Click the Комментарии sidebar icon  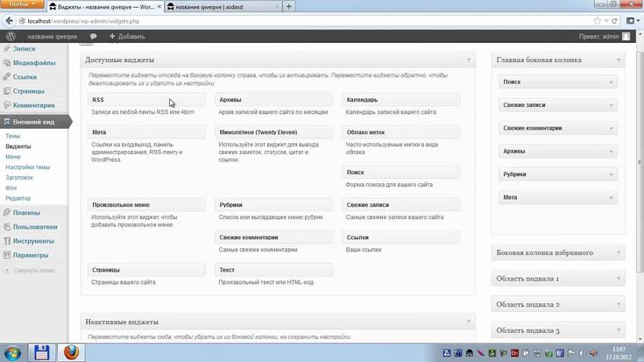[x=7, y=105]
